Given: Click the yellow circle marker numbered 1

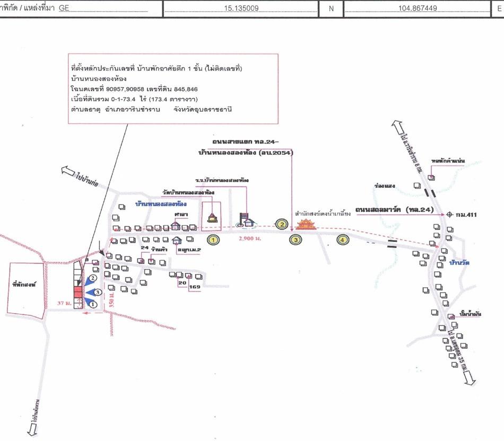Looking at the screenshot, I should (213, 240).
